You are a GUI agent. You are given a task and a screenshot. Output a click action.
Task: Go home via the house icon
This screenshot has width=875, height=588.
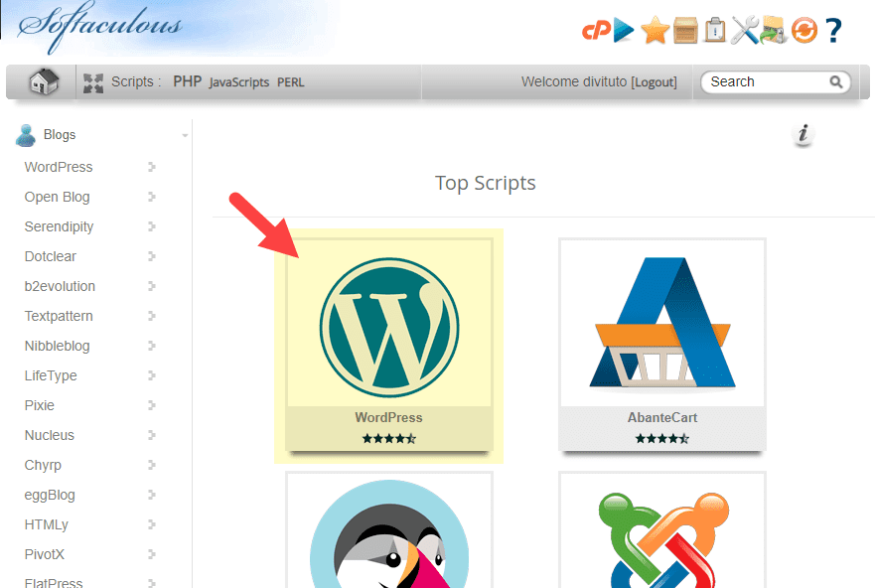click(x=44, y=82)
